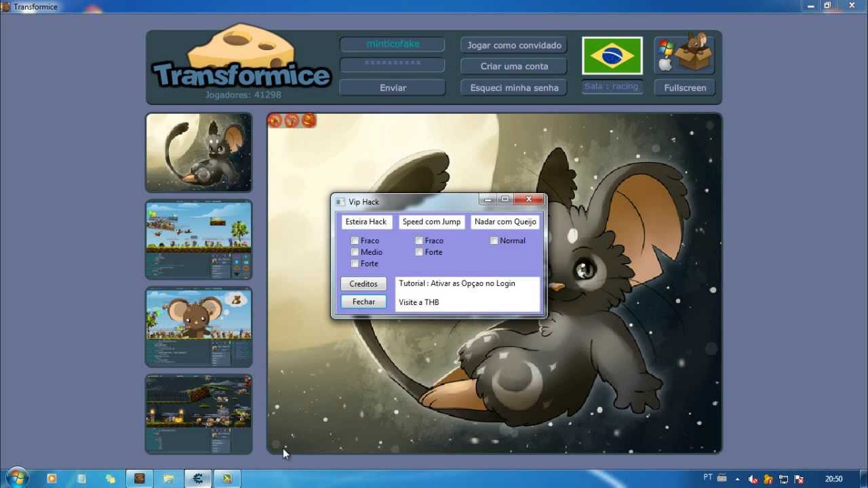Check the Normal box under Nadar com Queijo
868x488 pixels.
(x=494, y=241)
